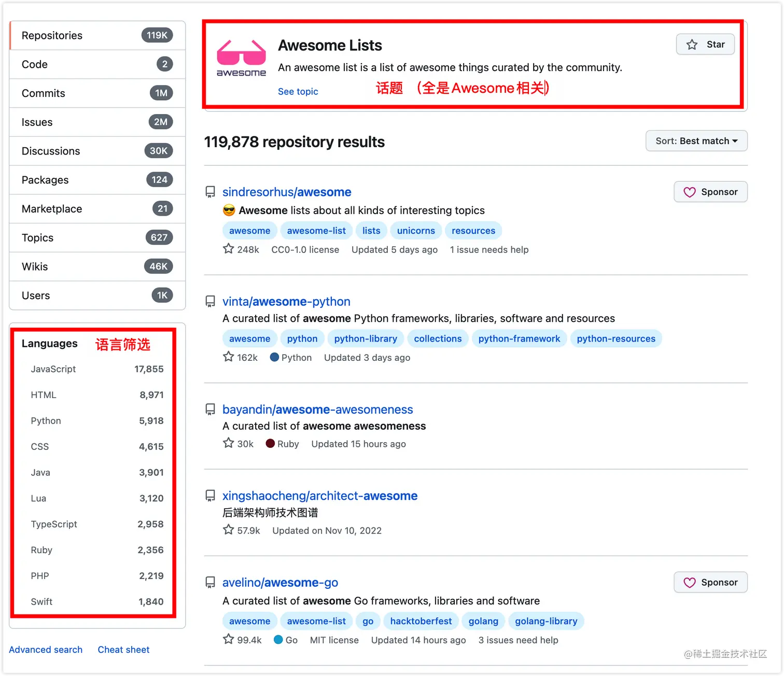Screen dimensions: 784x676
Task: Select Commits results in the sidebar
Action: point(97,93)
